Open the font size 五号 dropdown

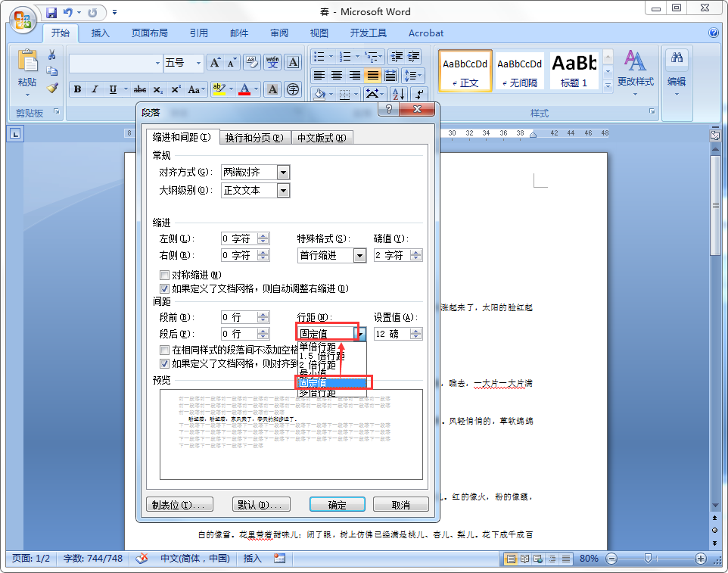(x=198, y=63)
